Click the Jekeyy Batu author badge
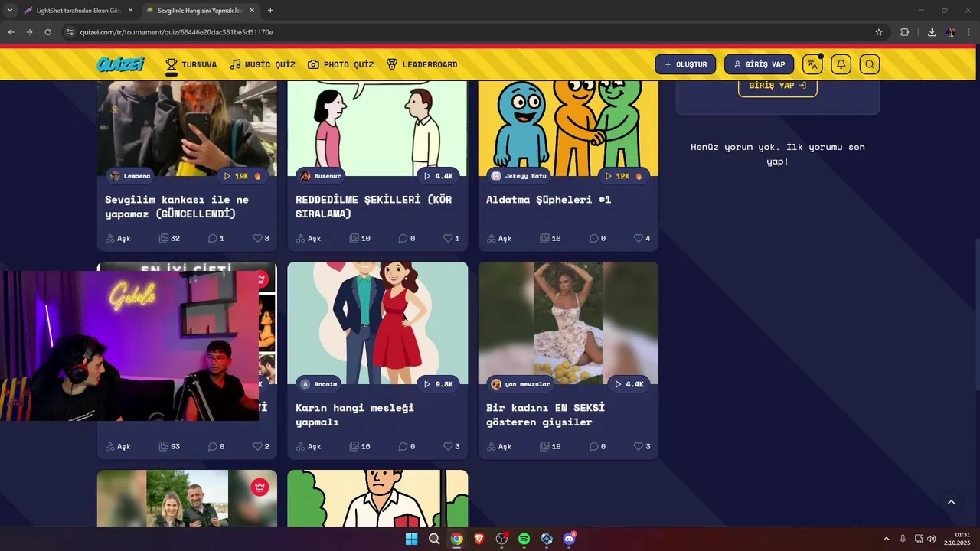 pyautogui.click(x=519, y=176)
